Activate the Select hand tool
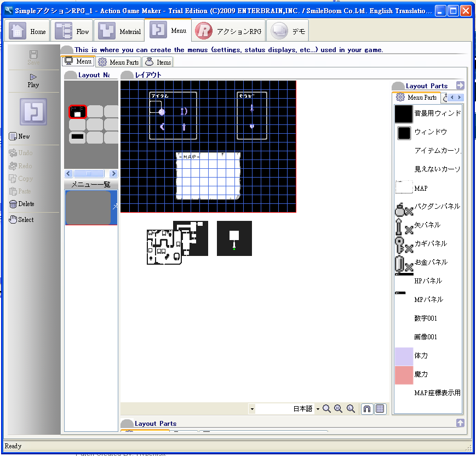The height and width of the screenshot is (456, 476). tap(21, 220)
